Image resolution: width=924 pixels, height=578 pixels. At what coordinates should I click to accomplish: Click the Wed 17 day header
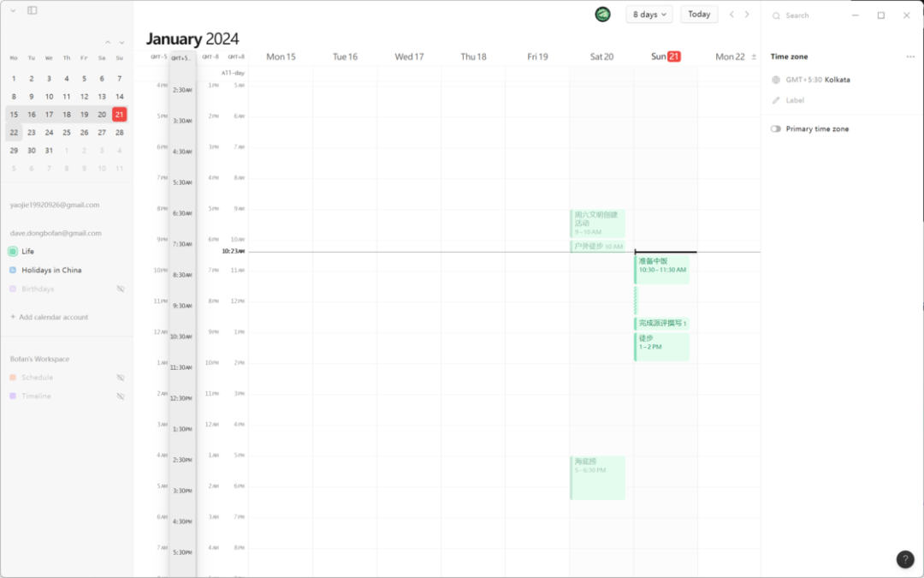409,57
